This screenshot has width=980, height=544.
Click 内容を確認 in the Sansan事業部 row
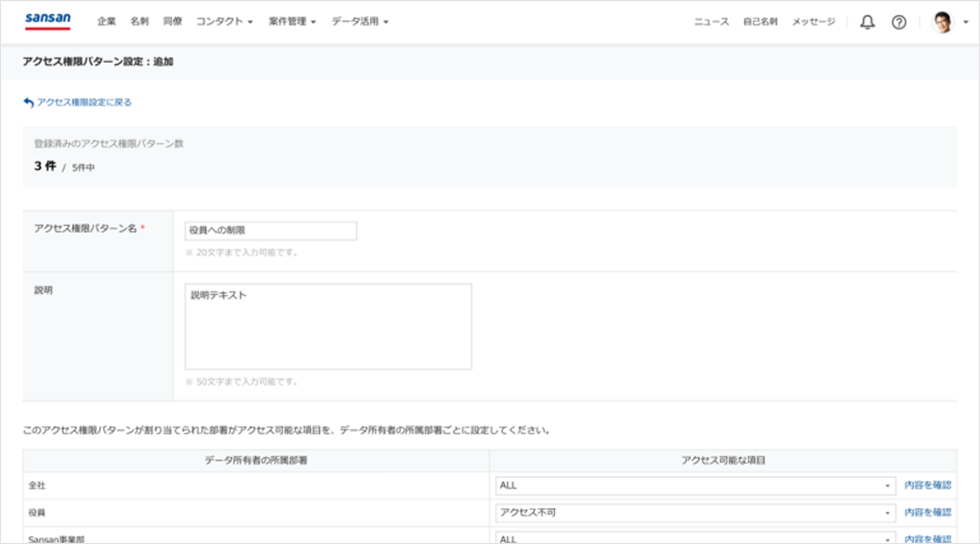(x=928, y=539)
